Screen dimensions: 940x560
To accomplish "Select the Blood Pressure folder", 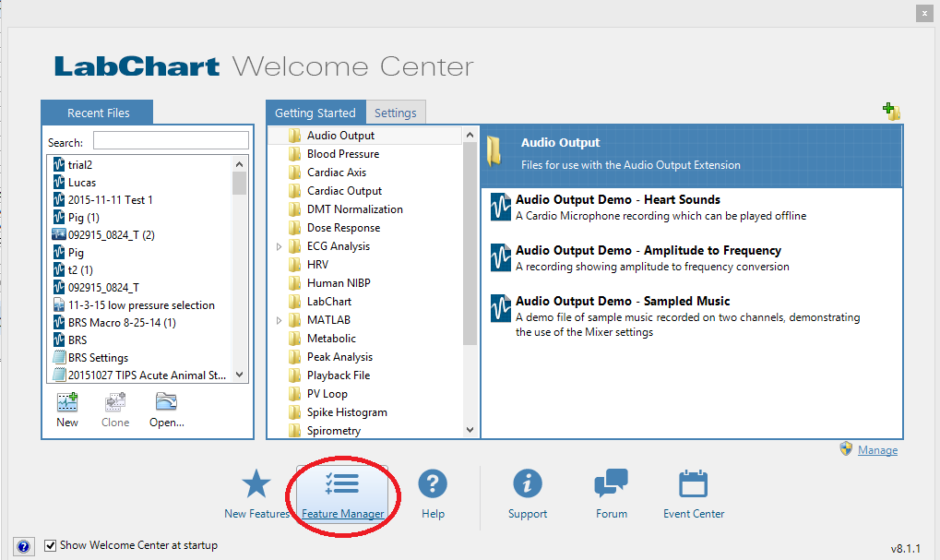I will pyautogui.click(x=342, y=154).
